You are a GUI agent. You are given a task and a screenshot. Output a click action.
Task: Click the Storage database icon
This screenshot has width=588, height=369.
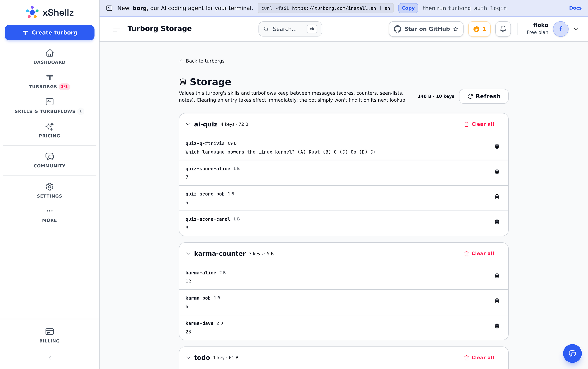coord(183,82)
